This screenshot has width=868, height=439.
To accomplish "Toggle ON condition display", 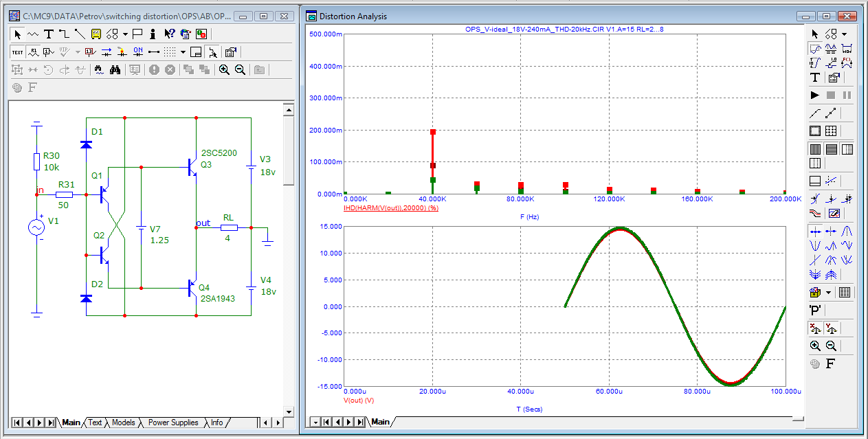I will 137,52.
